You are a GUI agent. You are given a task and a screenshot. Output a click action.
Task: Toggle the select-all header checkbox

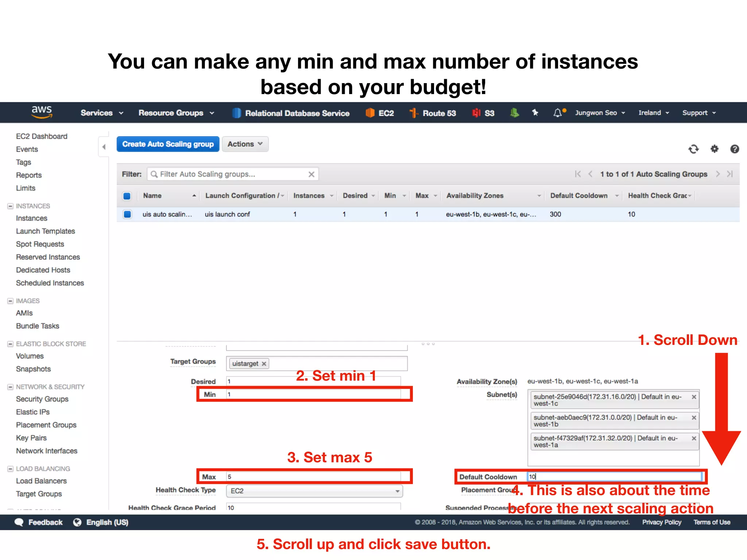pyautogui.click(x=127, y=196)
